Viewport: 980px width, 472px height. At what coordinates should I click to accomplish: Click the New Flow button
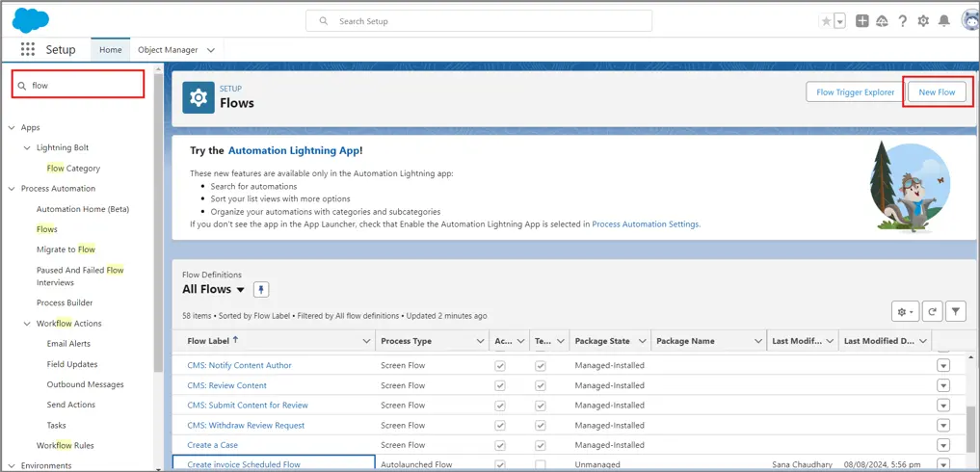point(937,92)
